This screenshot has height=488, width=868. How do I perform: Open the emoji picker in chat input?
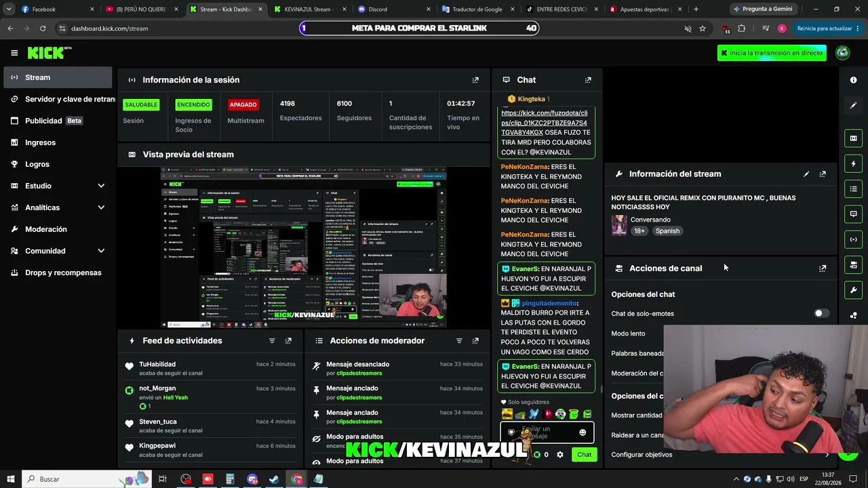[583, 432]
